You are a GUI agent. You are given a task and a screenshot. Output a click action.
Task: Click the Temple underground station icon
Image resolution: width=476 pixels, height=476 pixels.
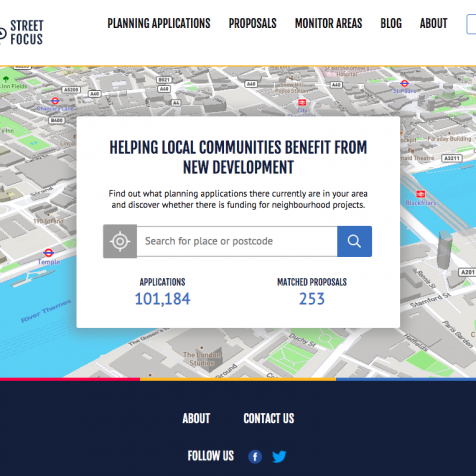tap(48, 253)
